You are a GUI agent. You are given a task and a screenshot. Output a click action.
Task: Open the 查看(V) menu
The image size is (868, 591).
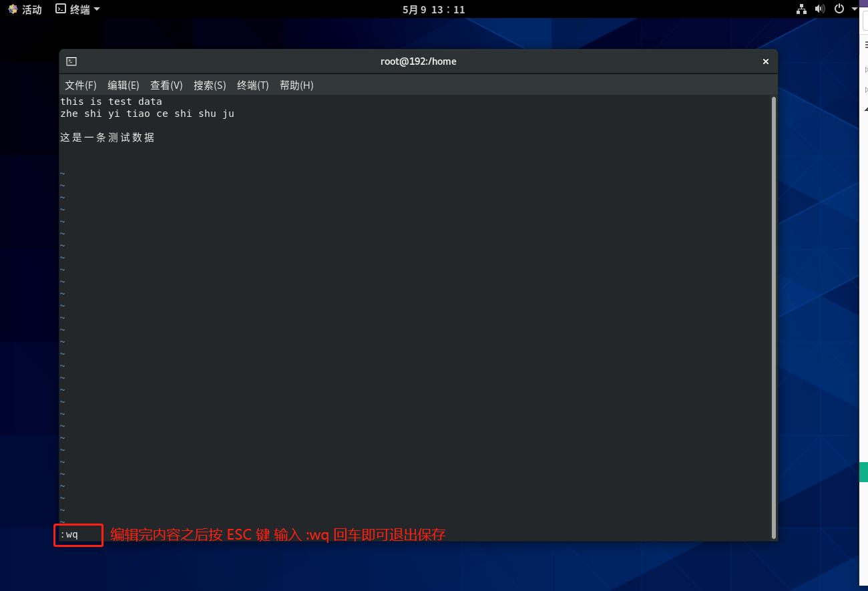coord(166,85)
